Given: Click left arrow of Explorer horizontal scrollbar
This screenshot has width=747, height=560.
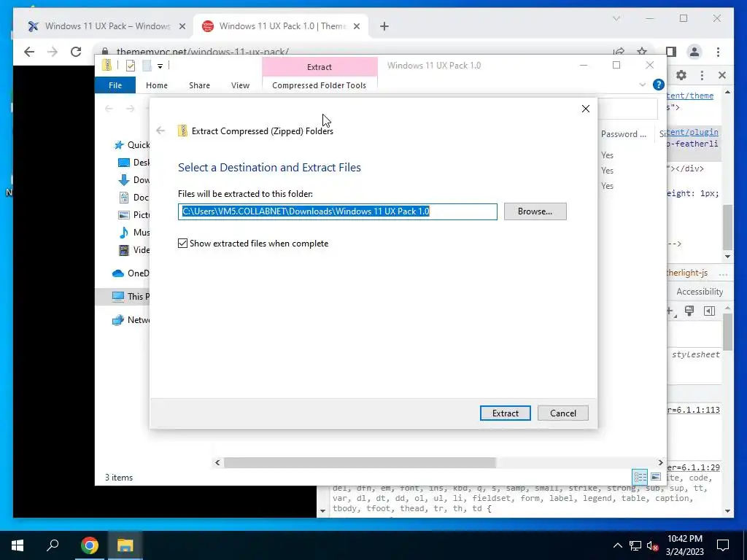Looking at the screenshot, I should 217,462.
